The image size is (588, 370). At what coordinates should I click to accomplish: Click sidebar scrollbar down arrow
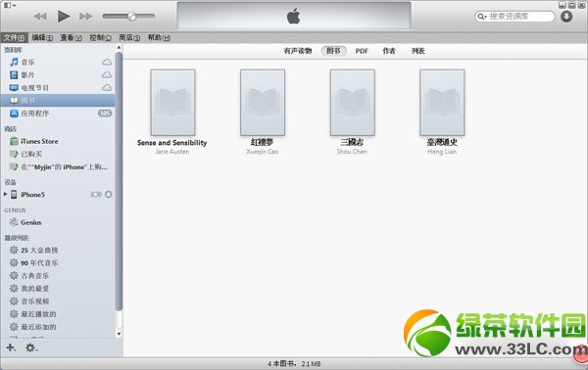pyautogui.click(x=119, y=334)
